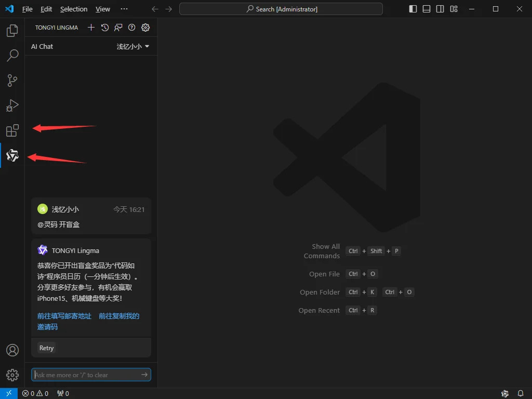Open the Explorer view in activity bar
Image resolution: width=532 pixels, height=399 pixels.
[12, 31]
